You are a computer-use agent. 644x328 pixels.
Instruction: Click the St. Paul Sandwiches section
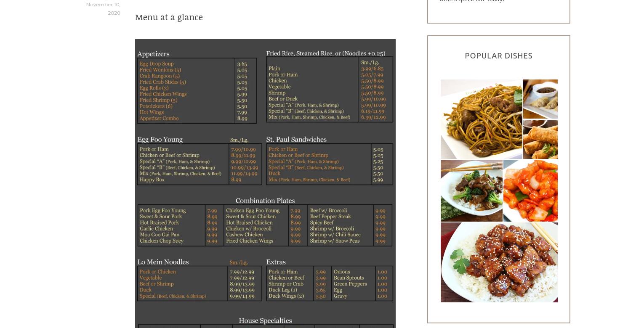pos(330,161)
